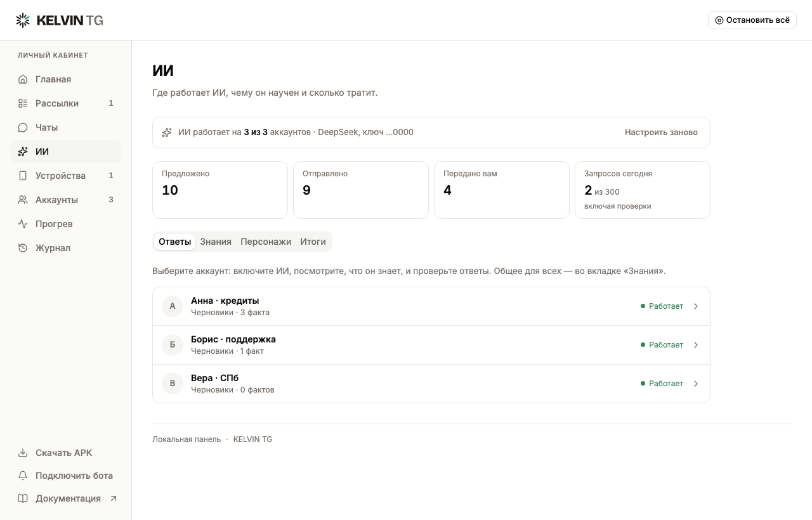The height and width of the screenshot is (520, 812).
Task: Click the ИИ sparkles icon in sidebar
Action: click(23, 152)
